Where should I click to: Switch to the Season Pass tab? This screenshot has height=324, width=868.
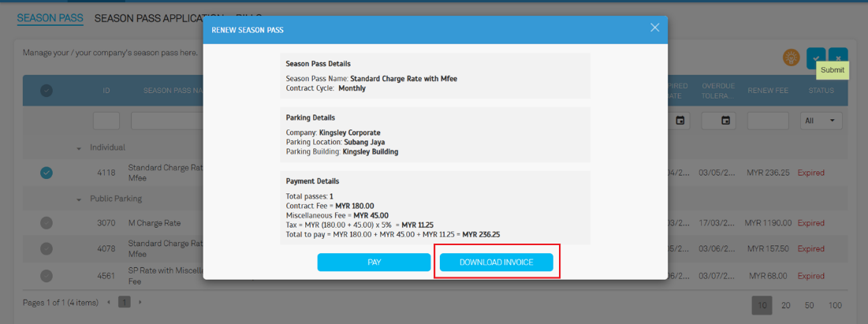click(50, 17)
